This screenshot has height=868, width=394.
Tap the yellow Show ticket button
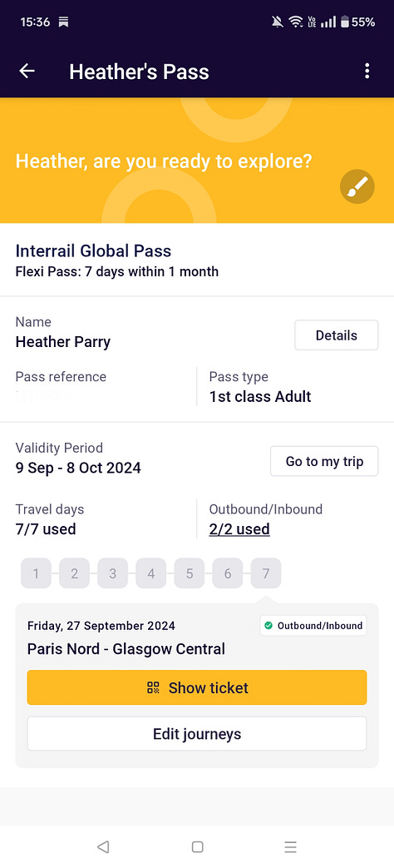(x=197, y=687)
